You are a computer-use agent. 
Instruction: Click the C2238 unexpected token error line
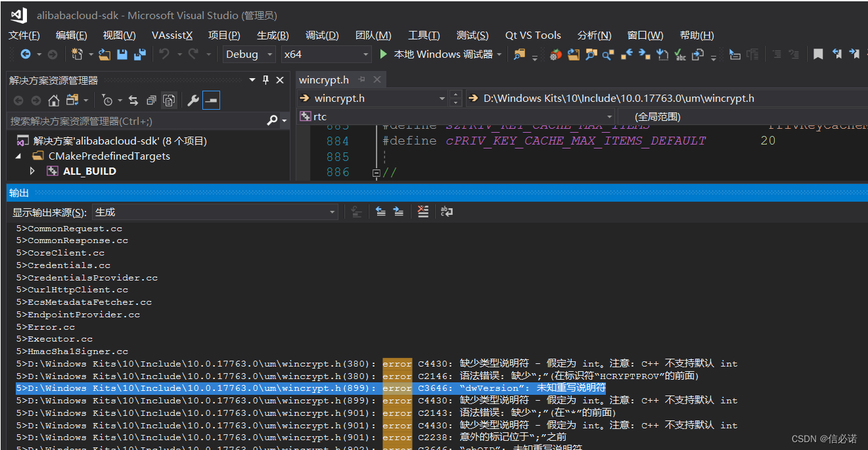tap(291, 437)
